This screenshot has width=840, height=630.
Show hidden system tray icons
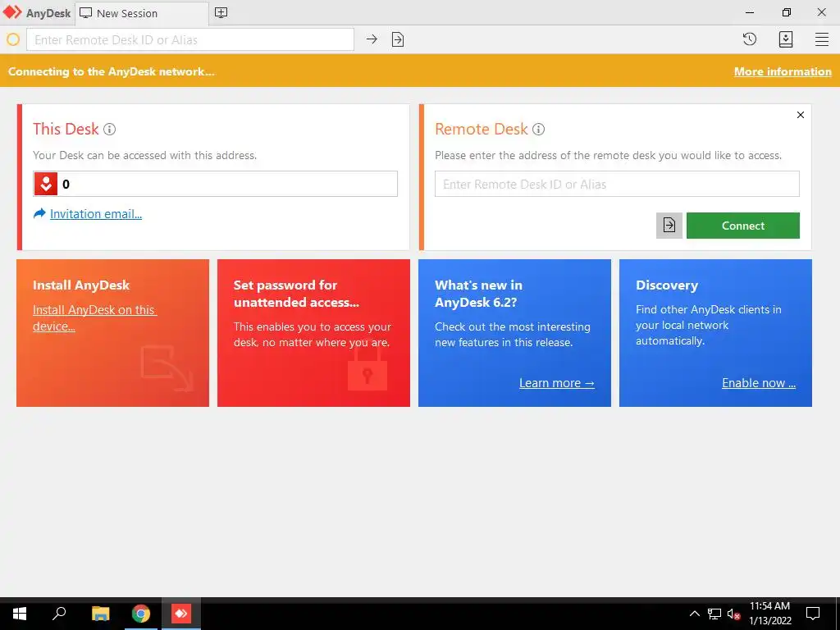tap(694, 614)
